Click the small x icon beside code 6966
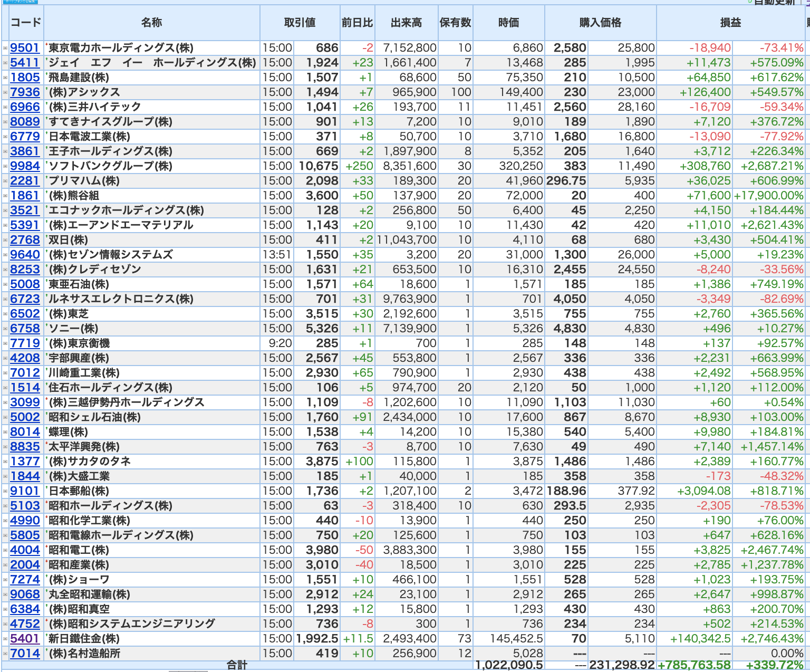 (5, 107)
